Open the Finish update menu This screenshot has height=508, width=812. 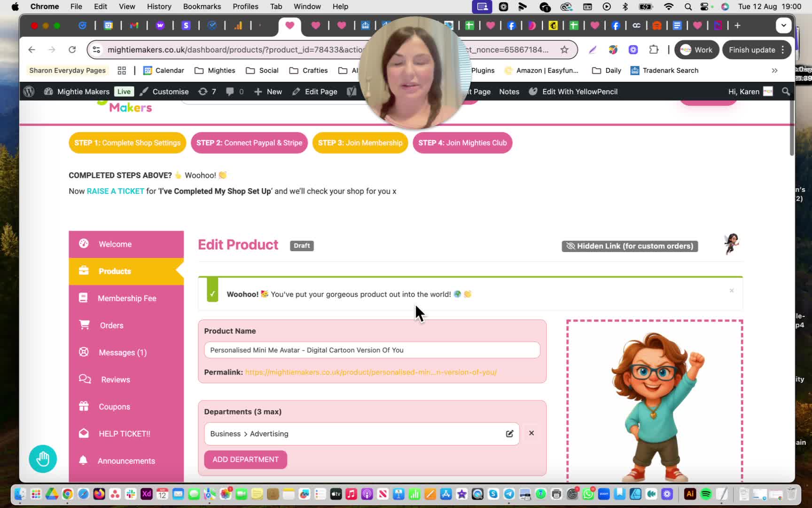[x=757, y=49]
